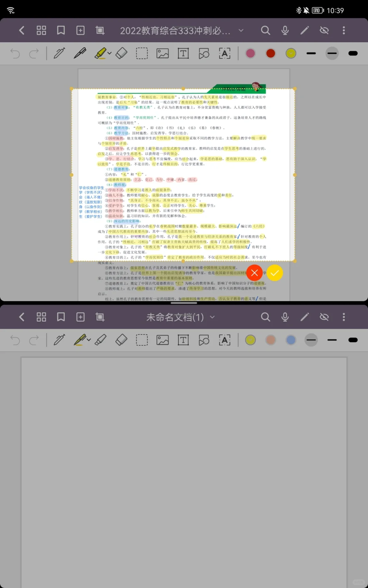Viewport: 368px width, 588px height.
Task: Select medium stroke width in top toolbar
Action: point(332,53)
